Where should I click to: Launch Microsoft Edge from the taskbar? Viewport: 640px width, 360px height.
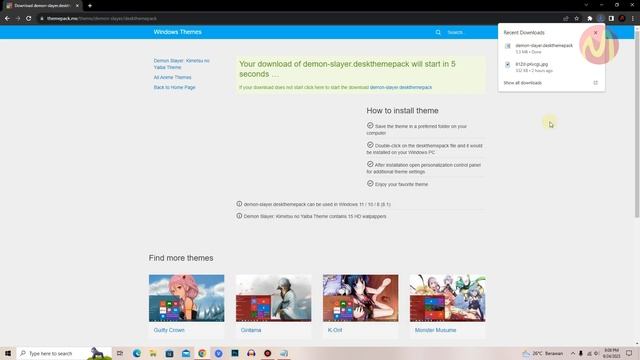click(x=137, y=353)
